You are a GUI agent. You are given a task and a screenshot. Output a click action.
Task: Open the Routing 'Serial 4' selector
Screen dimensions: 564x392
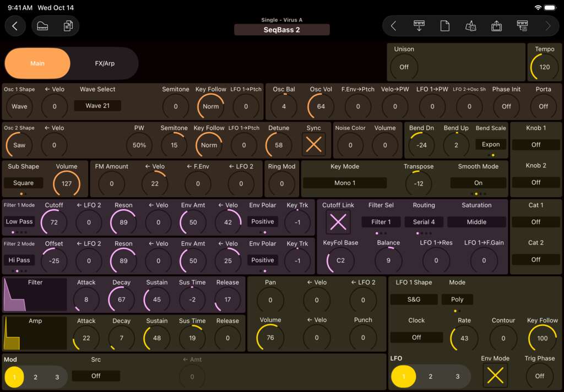click(424, 222)
